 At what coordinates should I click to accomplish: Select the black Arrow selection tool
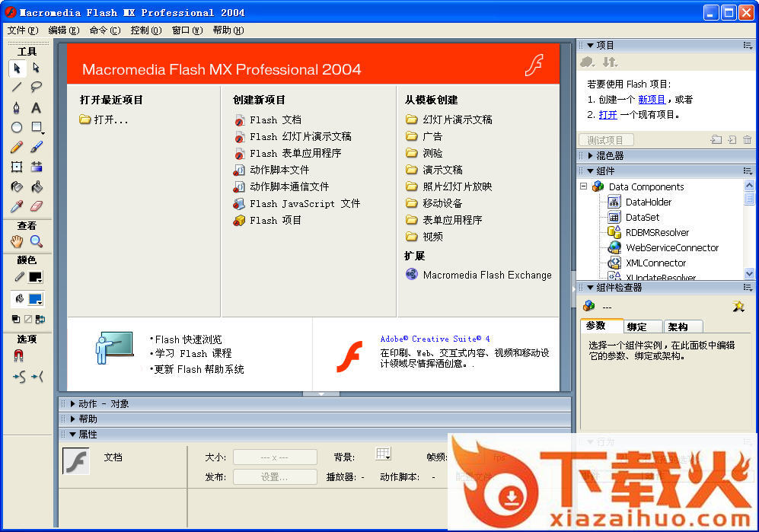[x=17, y=68]
